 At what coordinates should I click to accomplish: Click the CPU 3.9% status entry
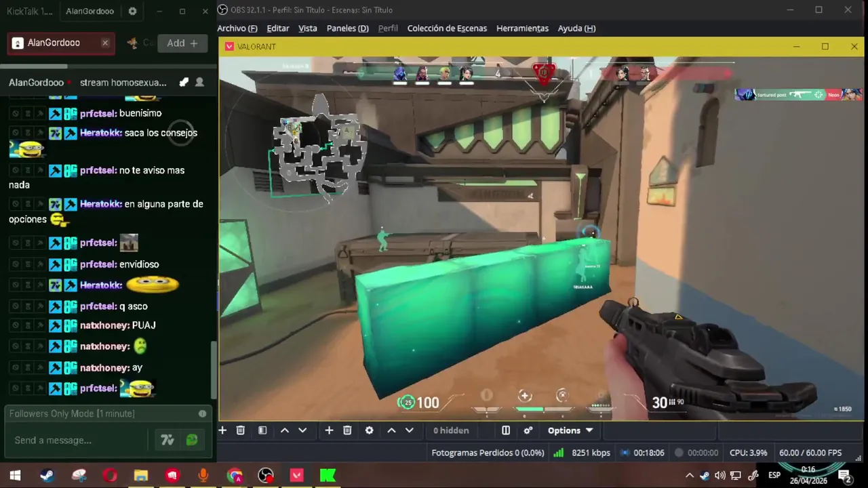[x=749, y=453]
